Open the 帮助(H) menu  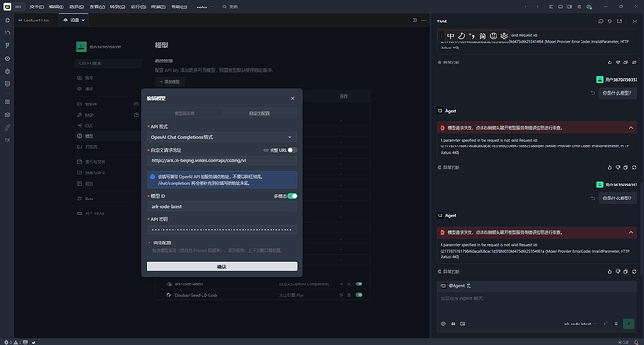click(x=178, y=7)
